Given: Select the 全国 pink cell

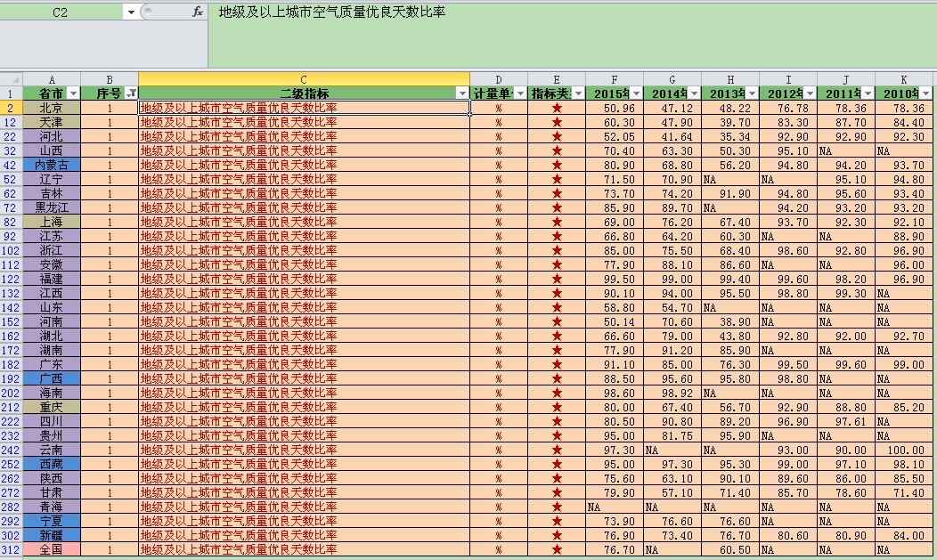Looking at the screenshot, I should coord(52,549).
